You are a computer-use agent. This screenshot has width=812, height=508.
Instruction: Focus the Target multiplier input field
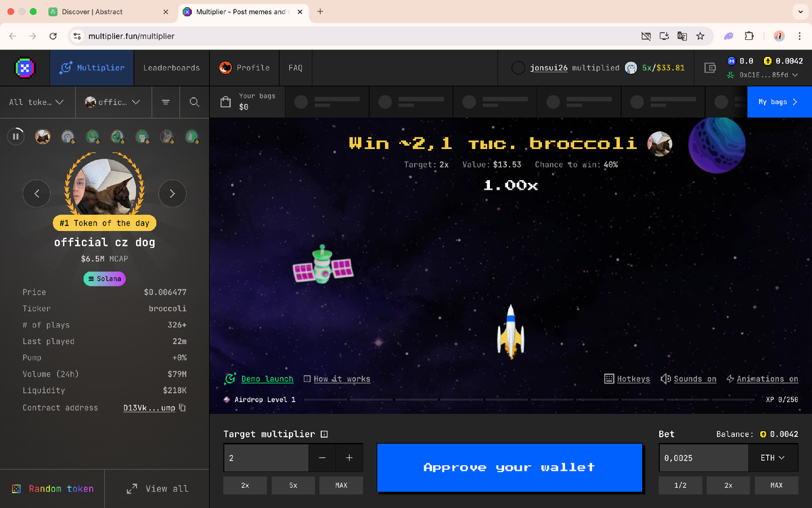pos(266,458)
